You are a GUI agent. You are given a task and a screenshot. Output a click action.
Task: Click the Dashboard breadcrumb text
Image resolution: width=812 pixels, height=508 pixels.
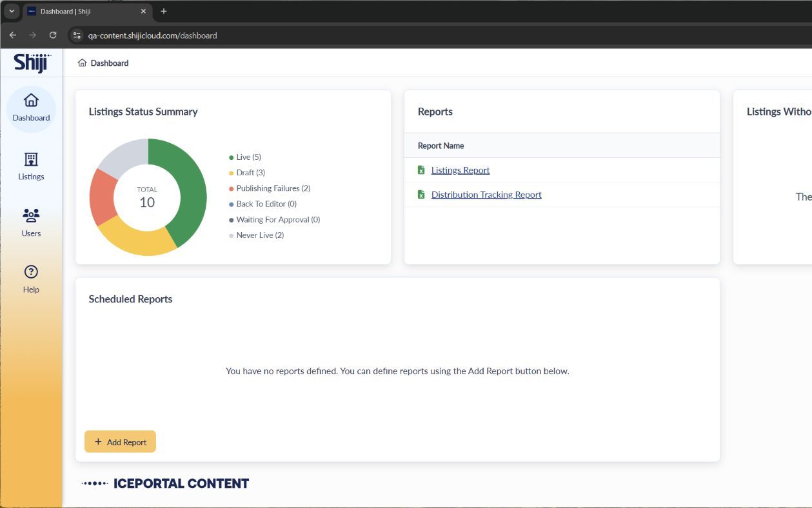(x=110, y=63)
